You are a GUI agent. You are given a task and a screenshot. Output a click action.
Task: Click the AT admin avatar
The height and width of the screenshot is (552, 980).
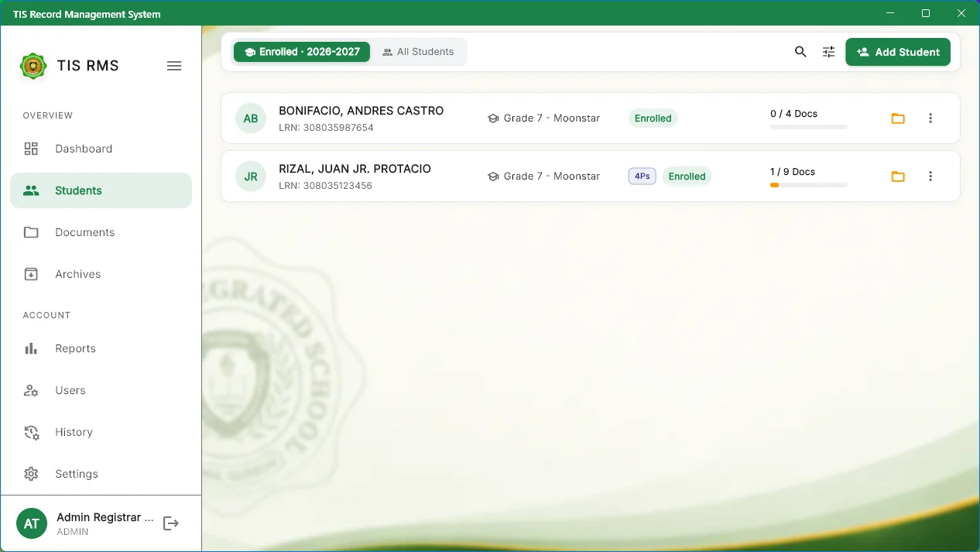32,523
